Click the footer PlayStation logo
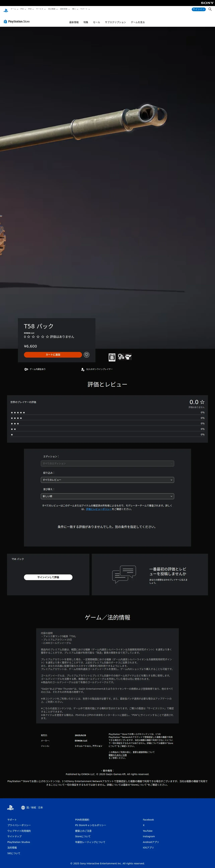 (10, 807)
